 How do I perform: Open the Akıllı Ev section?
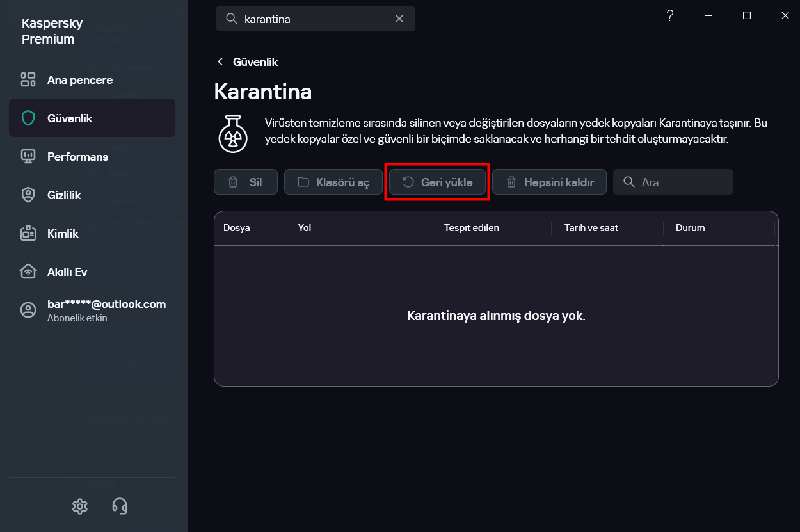pos(92,272)
